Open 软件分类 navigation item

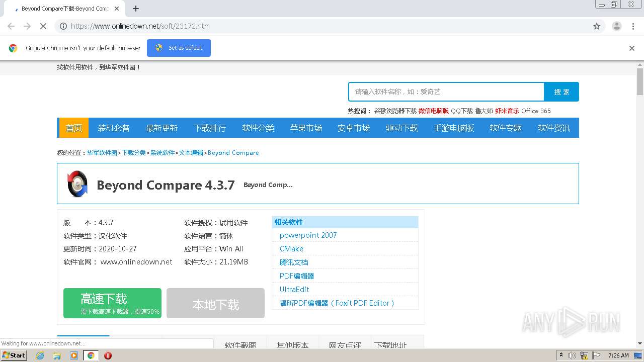pyautogui.click(x=258, y=128)
